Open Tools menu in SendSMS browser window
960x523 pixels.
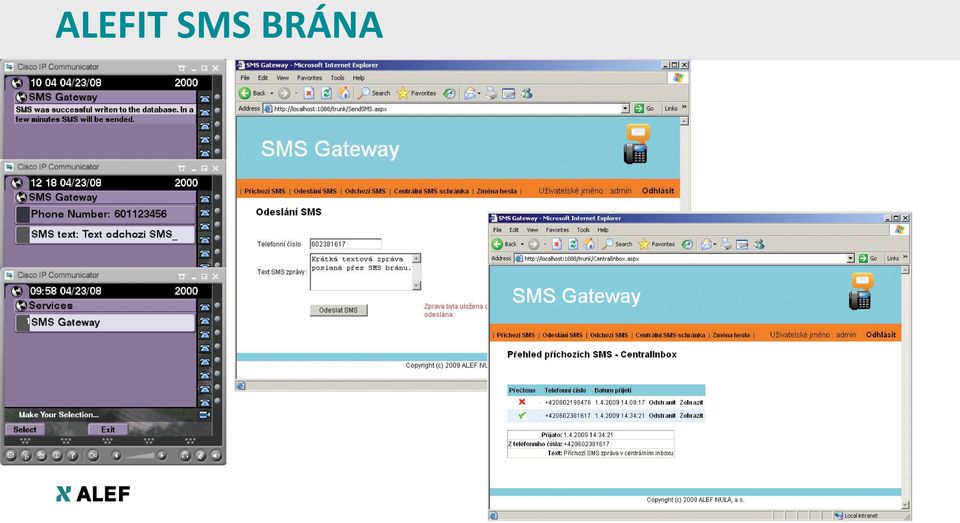pos(337,78)
